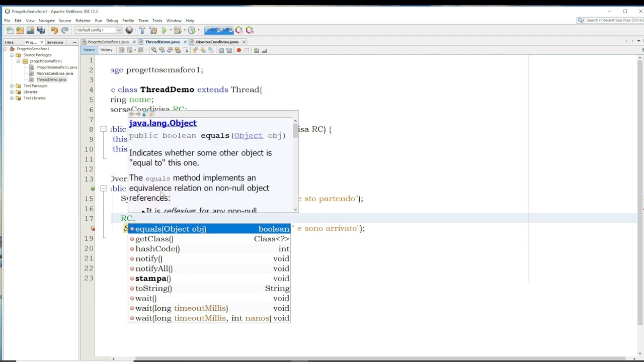The height and width of the screenshot is (362, 644).
Task: Click the New Project toolbar icon
Action: click(x=20, y=30)
